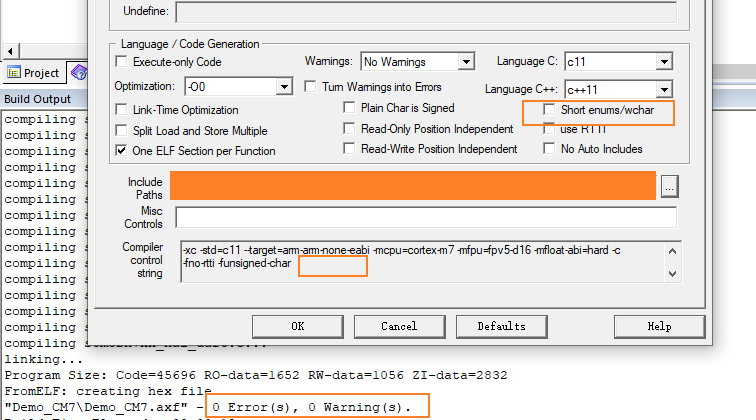Viewport: 756px width, 420px height.
Task: Select the Program Size line in Build Output
Action: click(x=256, y=375)
